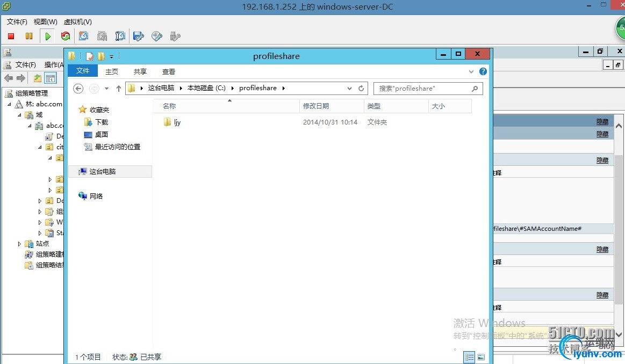Start the virtual machine with green play
The height and width of the screenshot is (364, 625).
tap(48, 37)
